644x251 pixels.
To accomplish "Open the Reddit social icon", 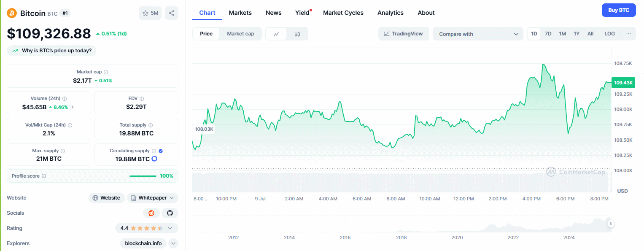I will click(151, 213).
